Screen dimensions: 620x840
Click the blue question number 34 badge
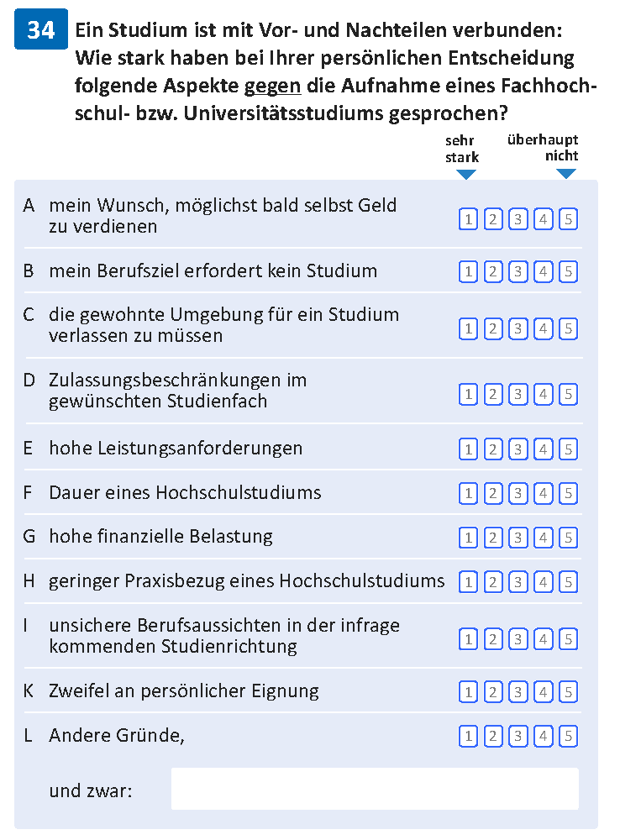coord(41,29)
